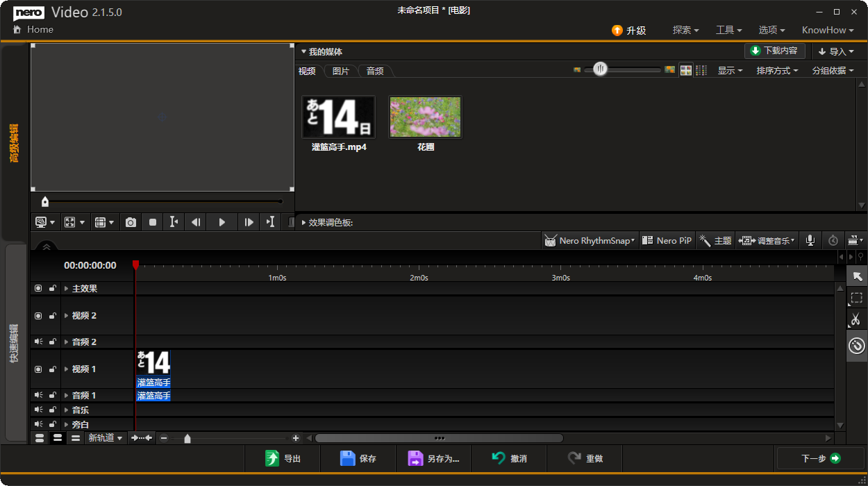Switch to the 图片 tab
The image size is (868, 486).
pyautogui.click(x=341, y=71)
